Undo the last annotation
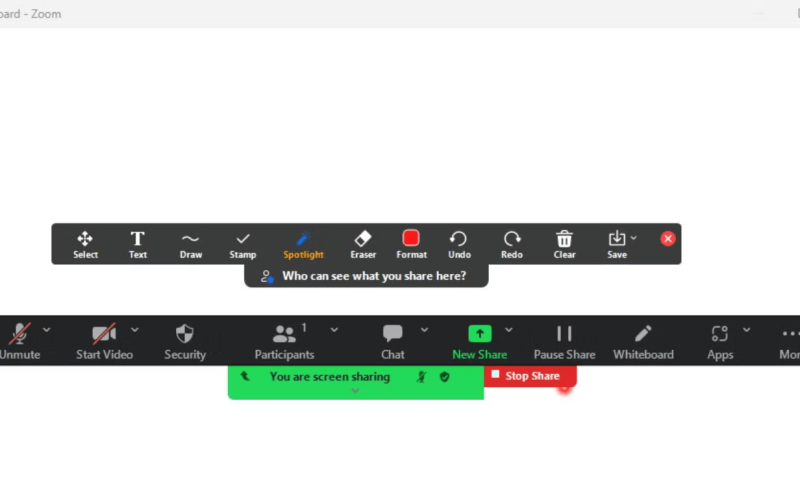The width and height of the screenshot is (800, 500). pyautogui.click(x=459, y=244)
